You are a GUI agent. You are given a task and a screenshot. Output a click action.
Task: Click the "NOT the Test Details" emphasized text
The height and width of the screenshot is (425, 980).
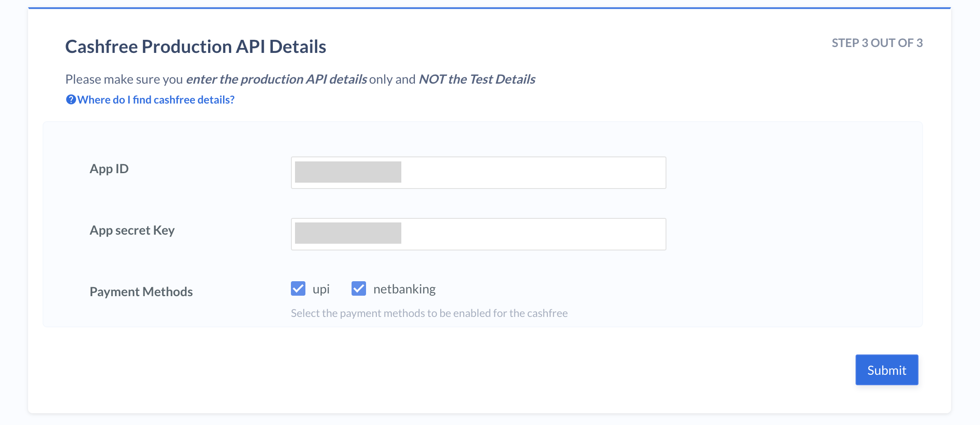pos(477,79)
